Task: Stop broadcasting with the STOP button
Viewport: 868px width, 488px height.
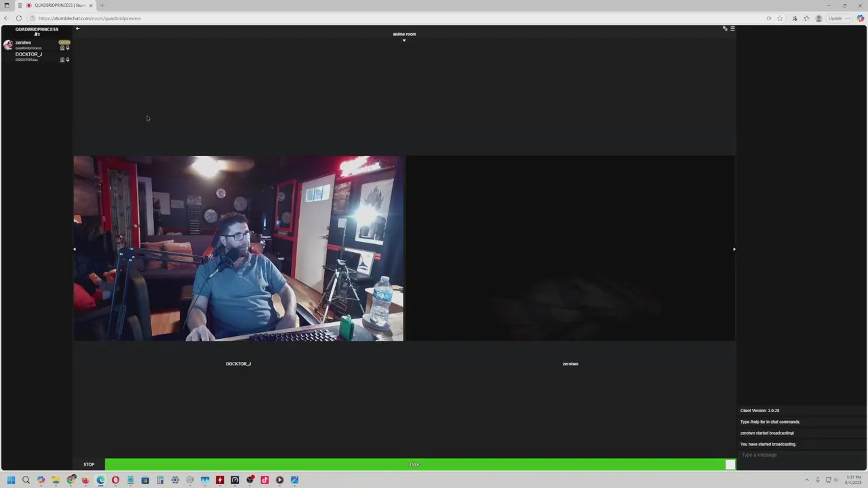Action: 89,464
